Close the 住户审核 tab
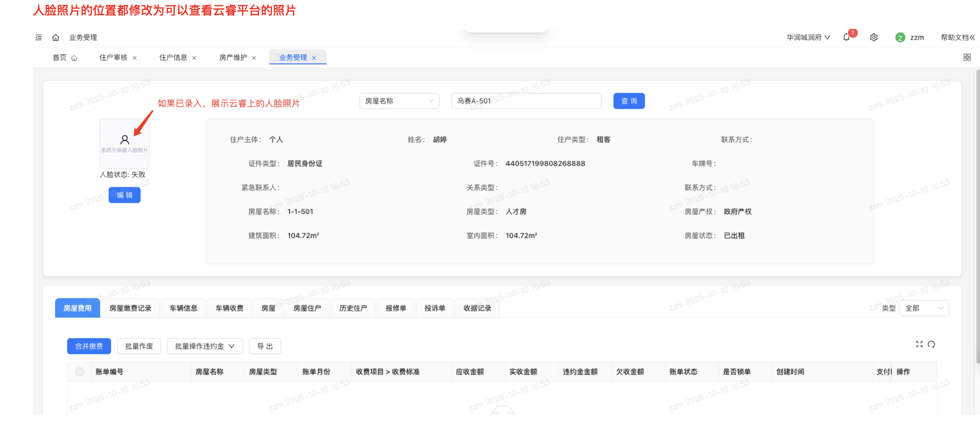Screen dimensions: 980x421 135,58
